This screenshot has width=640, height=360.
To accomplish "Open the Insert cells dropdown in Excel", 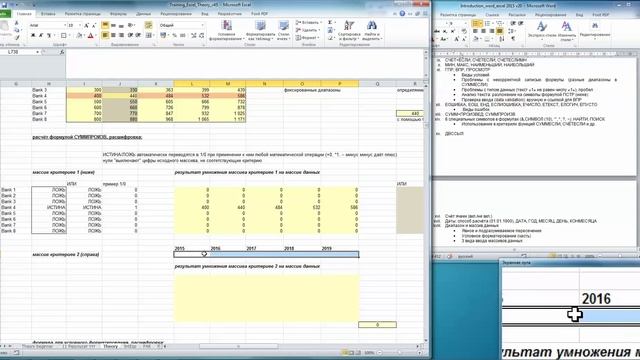I will pyautogui.click(x=309, y=22).
